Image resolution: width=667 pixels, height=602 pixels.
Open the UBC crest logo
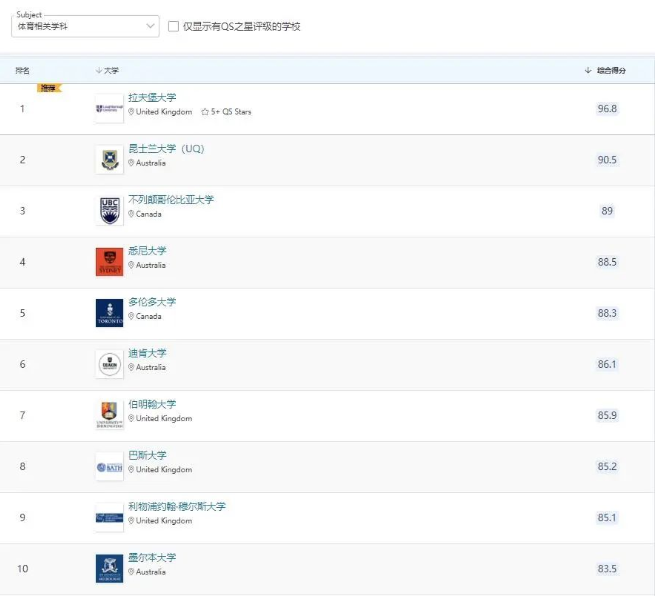(x=109, y=211)
